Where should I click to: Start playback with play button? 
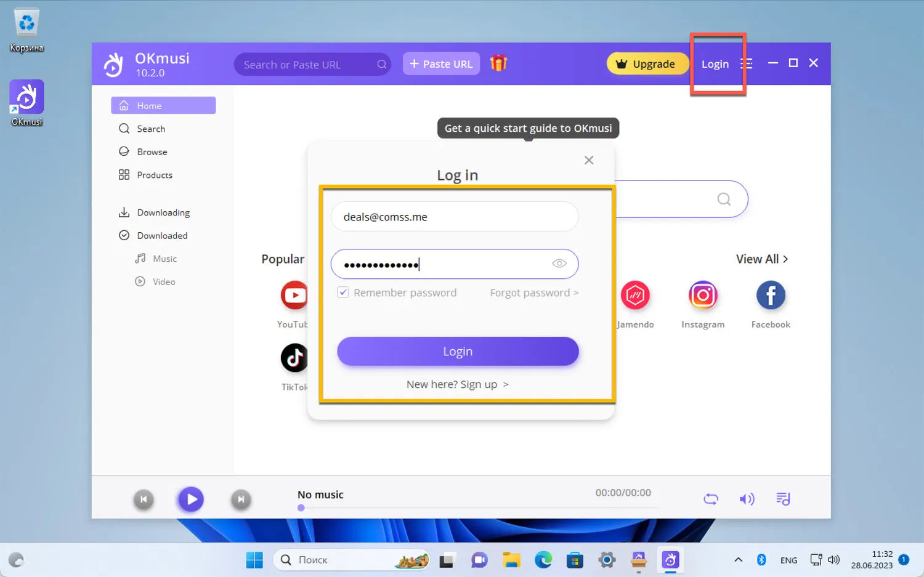[x=192, y=499]
